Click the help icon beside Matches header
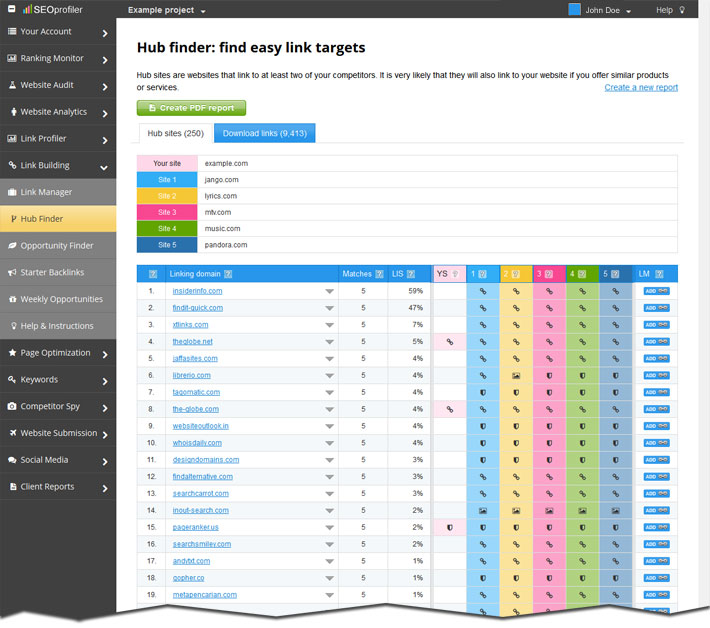This screenshot has width=710, height=628. tap(379, 274)
